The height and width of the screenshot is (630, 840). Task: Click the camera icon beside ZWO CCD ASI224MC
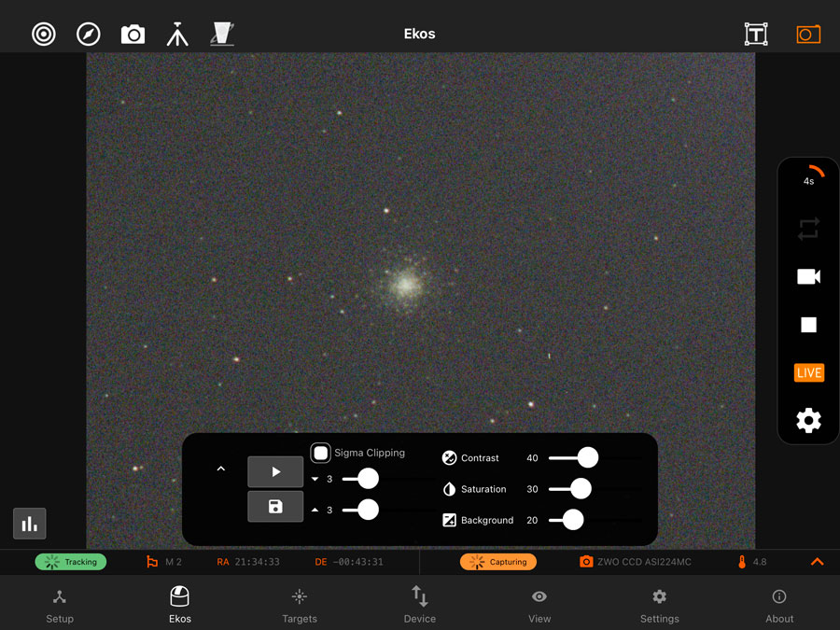[x=586, y=562]
